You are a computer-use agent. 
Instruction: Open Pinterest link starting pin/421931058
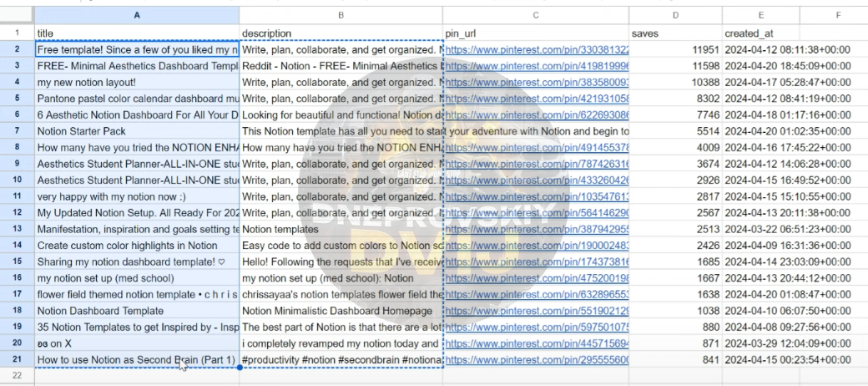[x=537, y=99]
